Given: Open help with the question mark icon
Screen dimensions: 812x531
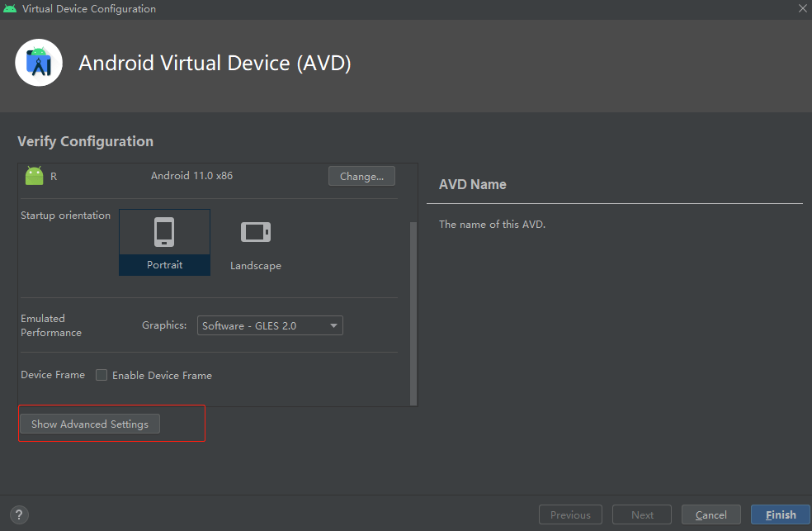Looking at the screenshot, I should click(19, 515).
